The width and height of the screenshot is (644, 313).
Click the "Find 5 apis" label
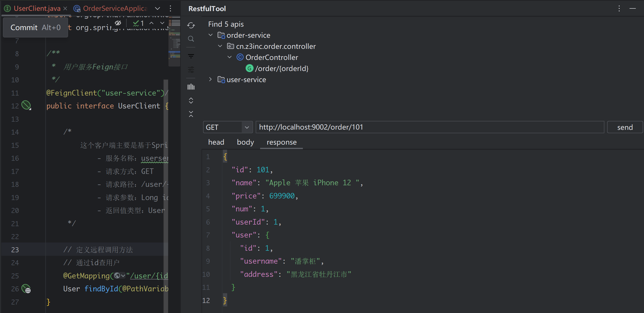coord(226,24)
